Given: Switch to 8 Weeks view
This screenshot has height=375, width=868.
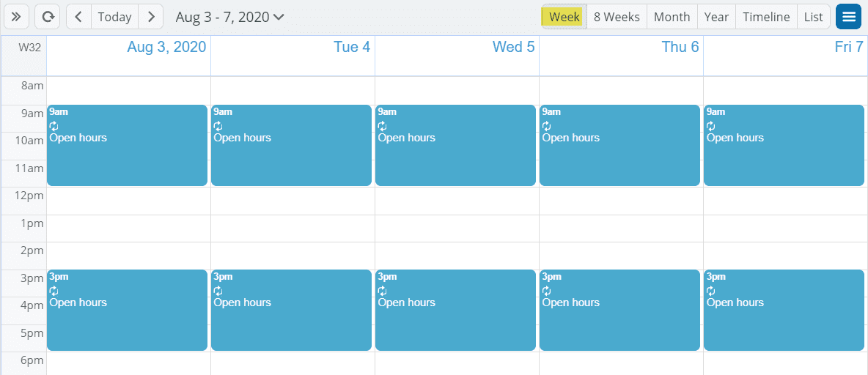Looking at the screenshot, I should point(617,17).
